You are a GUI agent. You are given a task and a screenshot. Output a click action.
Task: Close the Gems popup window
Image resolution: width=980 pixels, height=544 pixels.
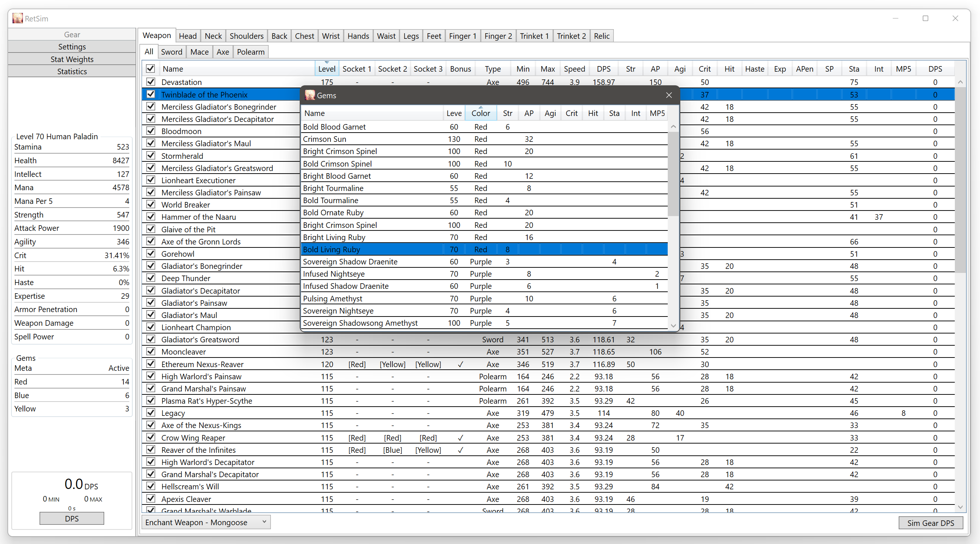(669, 95)
